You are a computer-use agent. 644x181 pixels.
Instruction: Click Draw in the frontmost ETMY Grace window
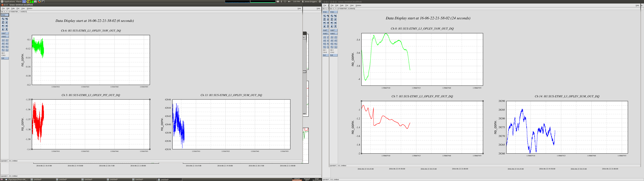click(x=333, y=12)
